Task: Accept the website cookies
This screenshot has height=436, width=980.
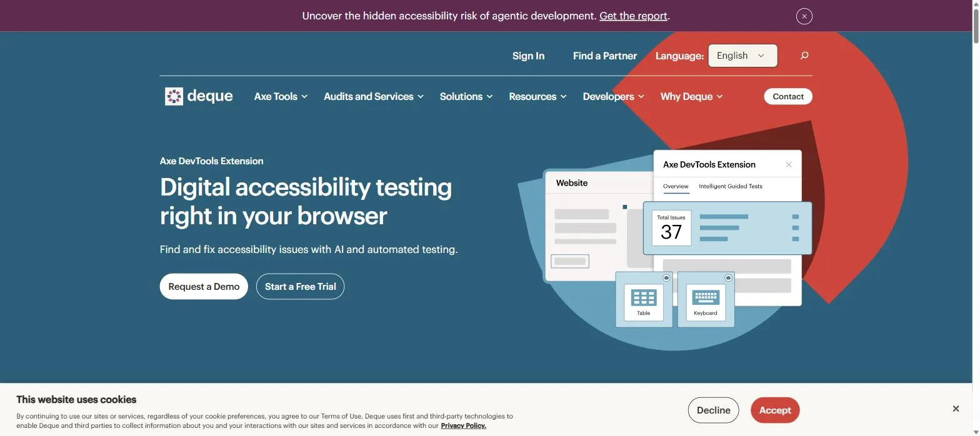Action: pos(775,410)
